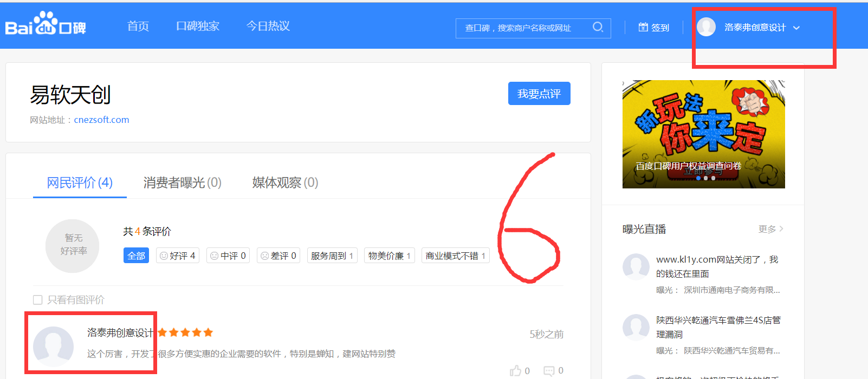This screenshot has height=379, width=868.
Task: Open comments via the speech bubble icon
Action: (x=549, y=371)
